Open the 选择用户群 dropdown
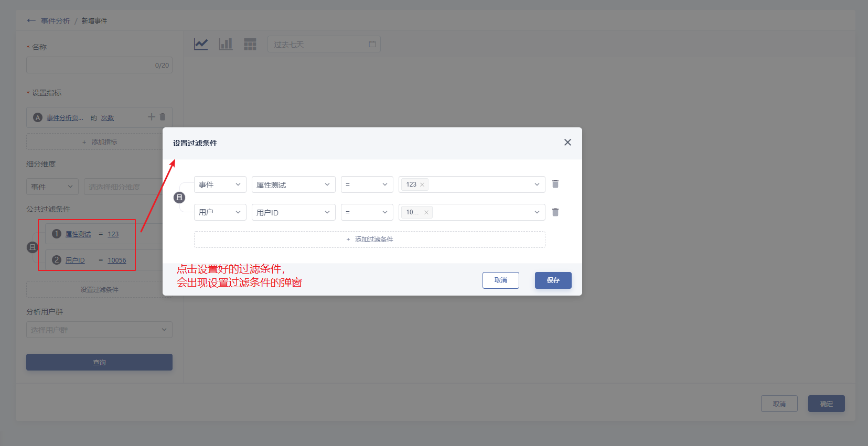Viewport: 868px width, 446px height. (x=99, y=330)
